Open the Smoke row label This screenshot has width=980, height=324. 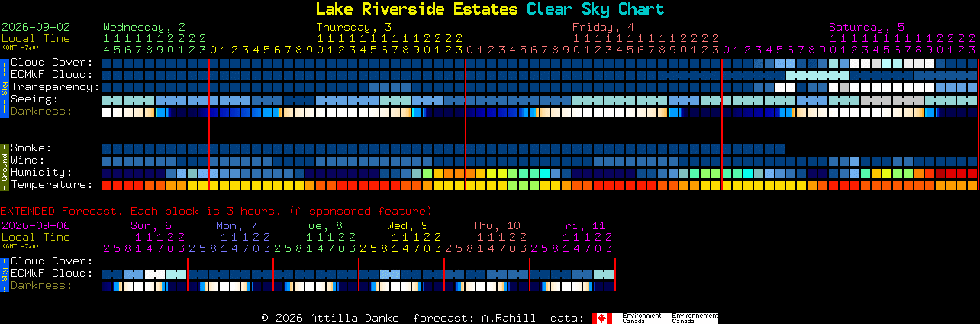(31, 147)
